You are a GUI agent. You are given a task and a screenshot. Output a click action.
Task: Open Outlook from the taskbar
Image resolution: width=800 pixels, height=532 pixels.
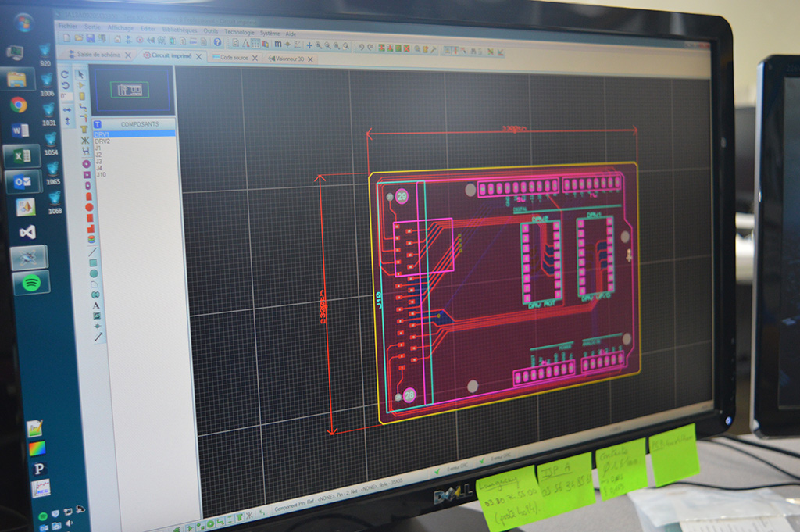[23, 182]
